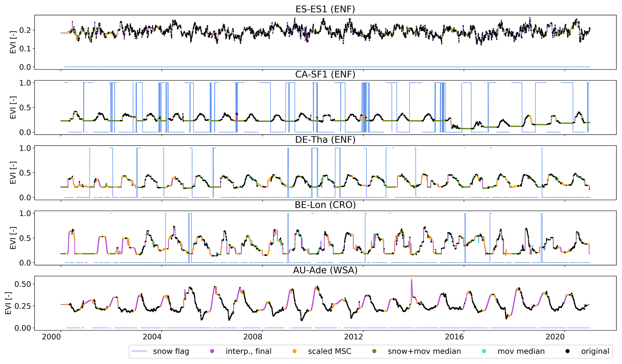Click the black 'original' legend marker
This screenshot has width=622, height=364.
568,351
